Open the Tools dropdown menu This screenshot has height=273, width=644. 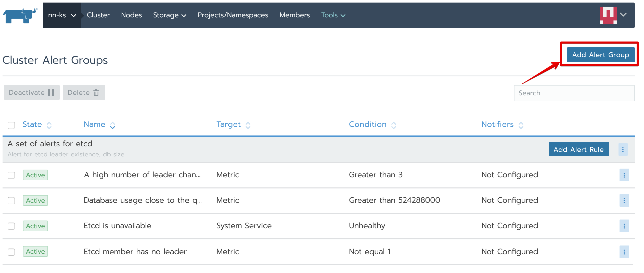click(x=333, y=15)
